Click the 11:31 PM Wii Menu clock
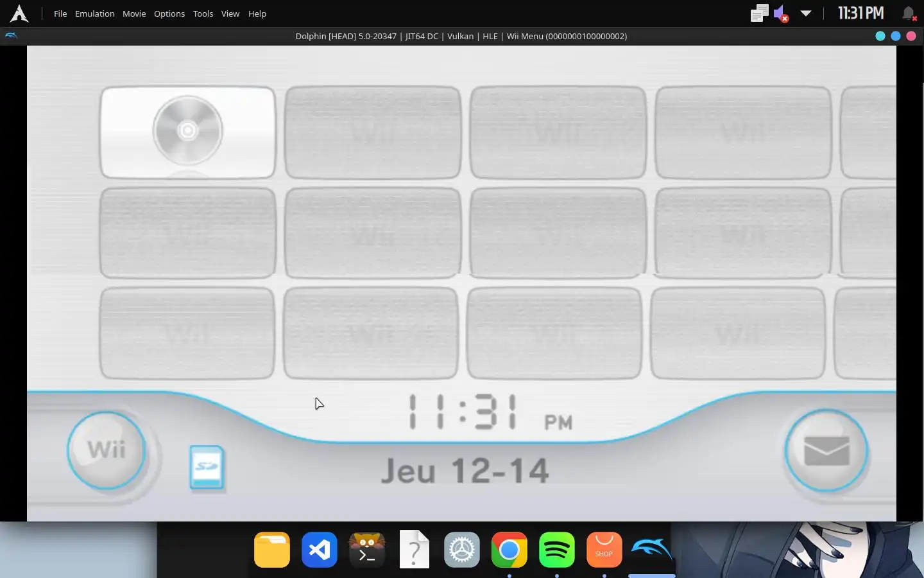 pos(491,413)
